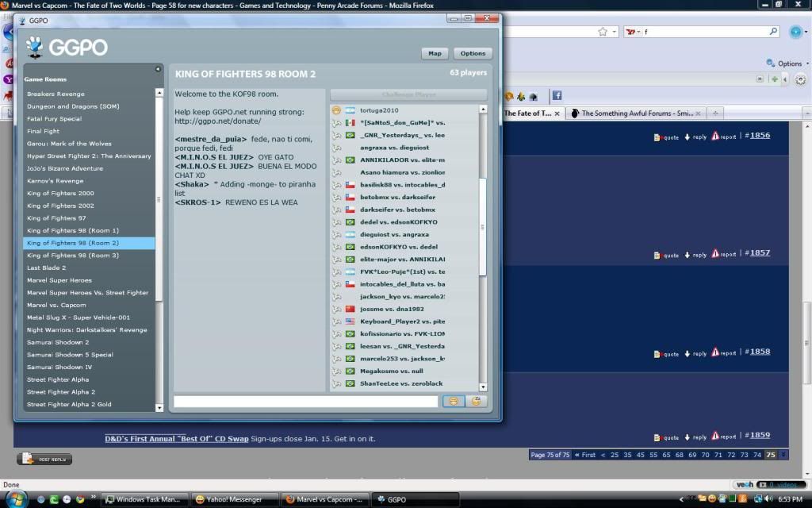
Task: Click the quote icon for post #1857
Action: [658, 255]
